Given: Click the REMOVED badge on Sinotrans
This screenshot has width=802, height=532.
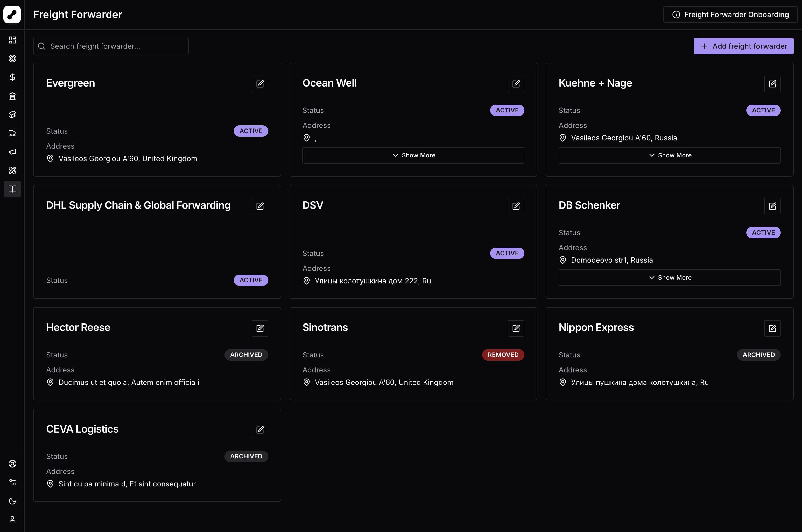Looking at the screenshot, I should click(x=503, y=355).
